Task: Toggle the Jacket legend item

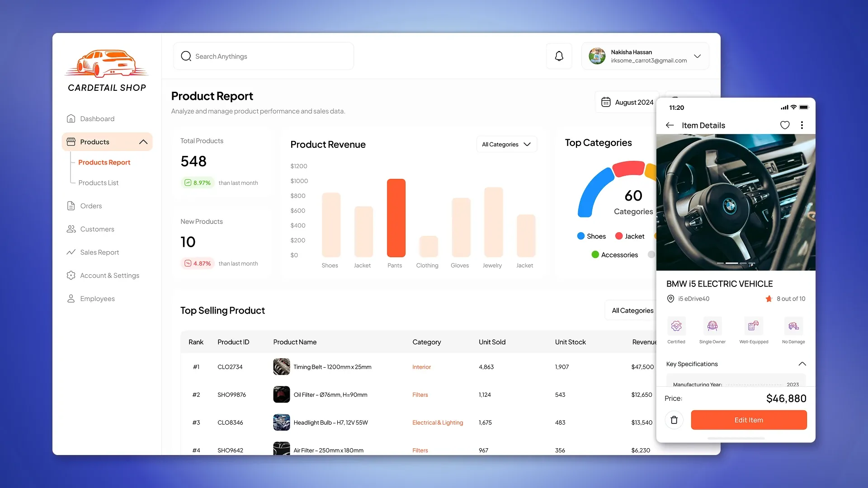Action: coord(630,236)
